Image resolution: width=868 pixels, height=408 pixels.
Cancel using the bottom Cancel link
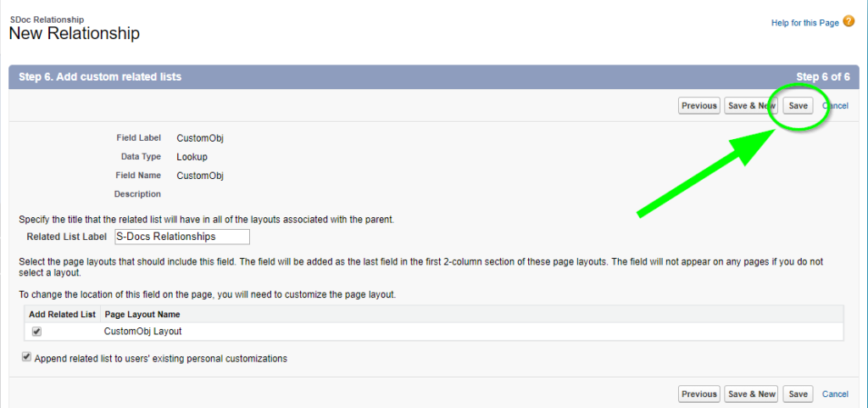tap(835, 394)
